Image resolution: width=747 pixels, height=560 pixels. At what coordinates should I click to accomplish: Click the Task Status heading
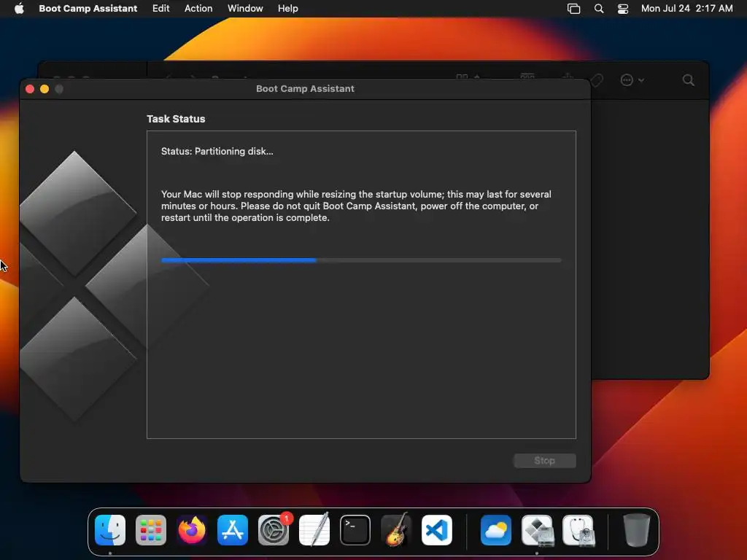tap(176, 119)
